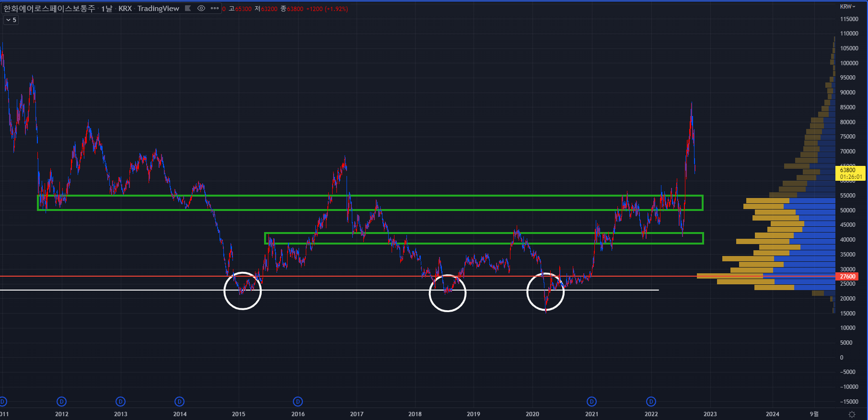The height and width of the screenshot is (420, 868).
Task: Click the 2023 label on time axis
Action: click(710, 414)
